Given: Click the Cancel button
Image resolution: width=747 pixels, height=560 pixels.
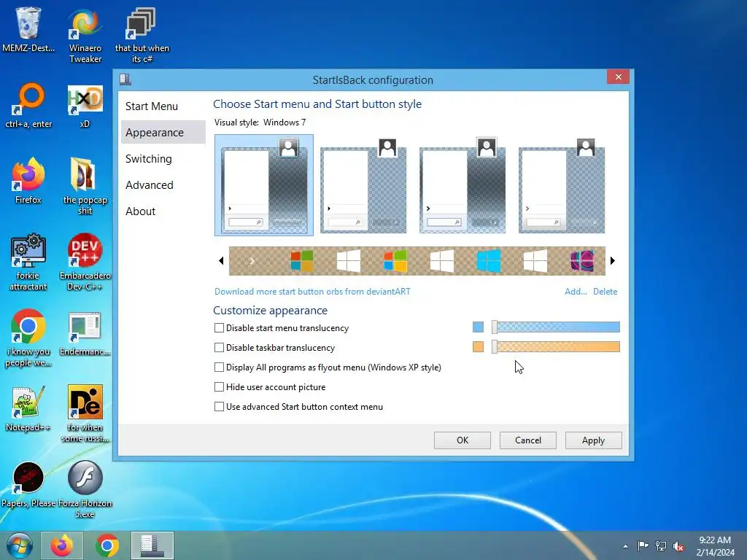Looking at the screenshot, I should click(528, 440).
